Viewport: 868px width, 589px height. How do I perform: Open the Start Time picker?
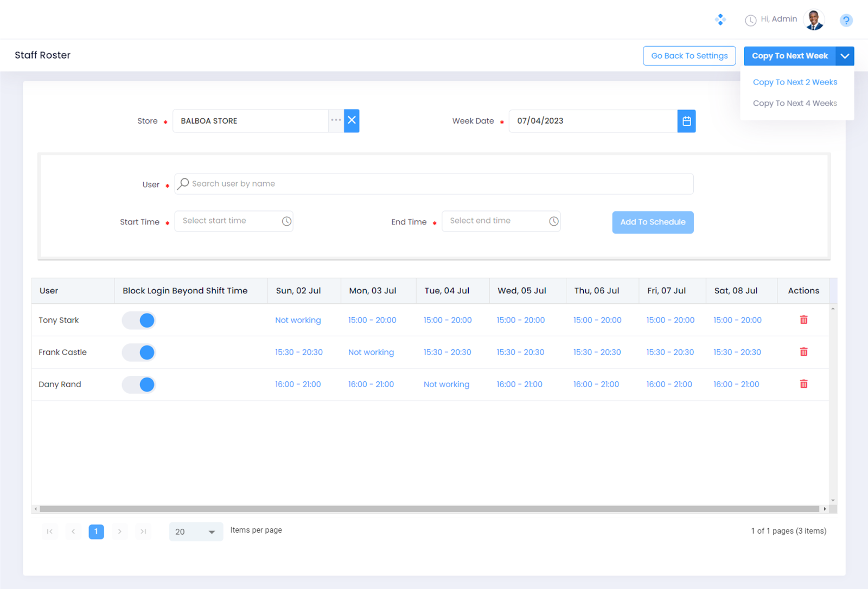pos(234,221)
